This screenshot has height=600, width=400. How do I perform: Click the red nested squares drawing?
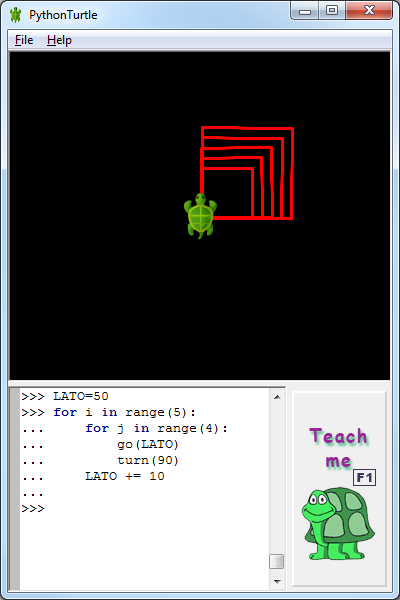click(247, 173)
